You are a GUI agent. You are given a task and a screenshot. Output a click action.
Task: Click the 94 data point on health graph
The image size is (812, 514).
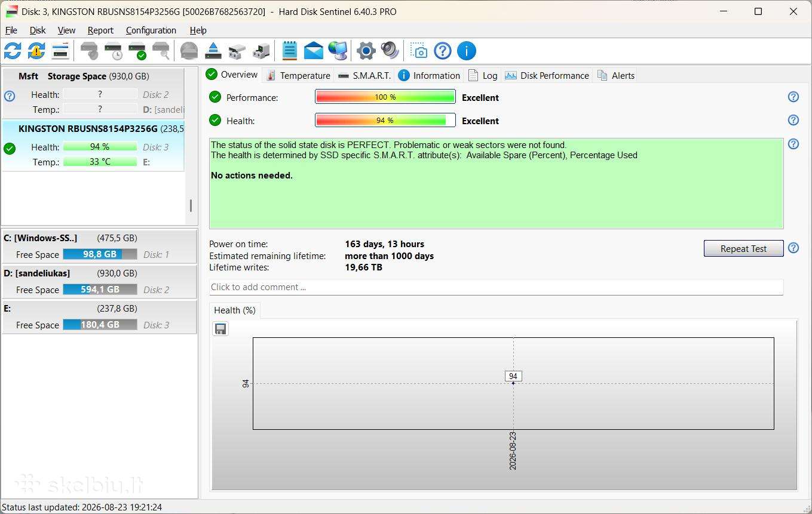point(513,382)
